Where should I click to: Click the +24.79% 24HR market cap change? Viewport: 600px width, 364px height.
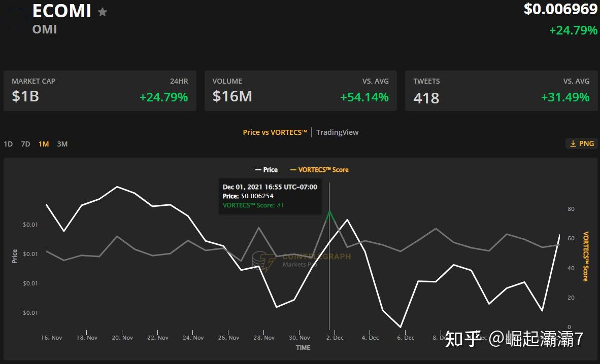point(164,97)
